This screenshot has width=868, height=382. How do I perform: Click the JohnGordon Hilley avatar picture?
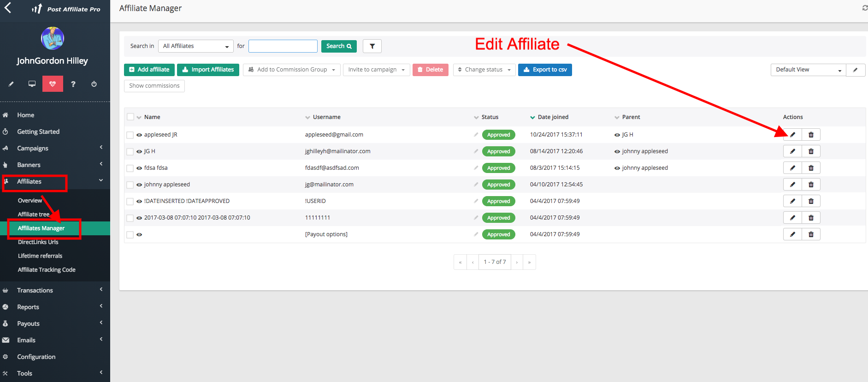(x=53, y=38)
